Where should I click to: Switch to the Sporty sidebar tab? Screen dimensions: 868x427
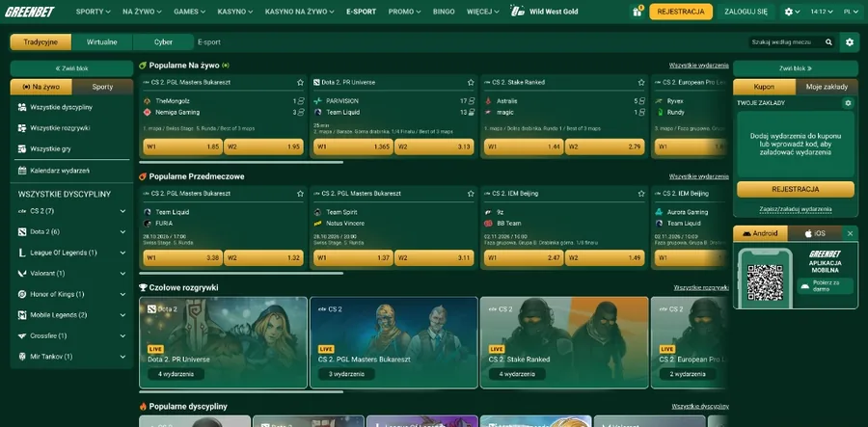coord(102,87)
